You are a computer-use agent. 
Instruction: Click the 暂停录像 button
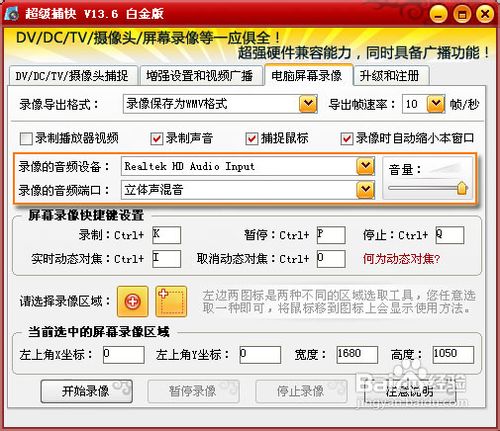click(193, 391)
